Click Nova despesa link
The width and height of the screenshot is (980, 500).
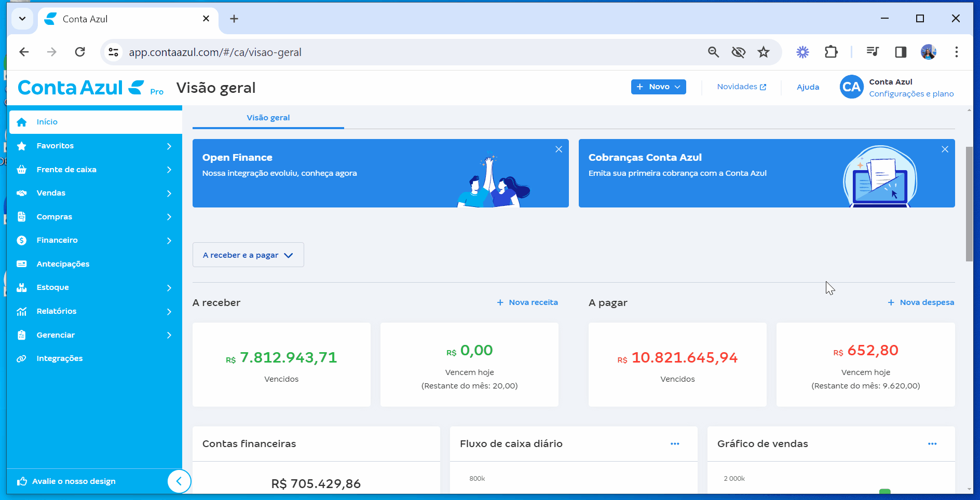921,302
